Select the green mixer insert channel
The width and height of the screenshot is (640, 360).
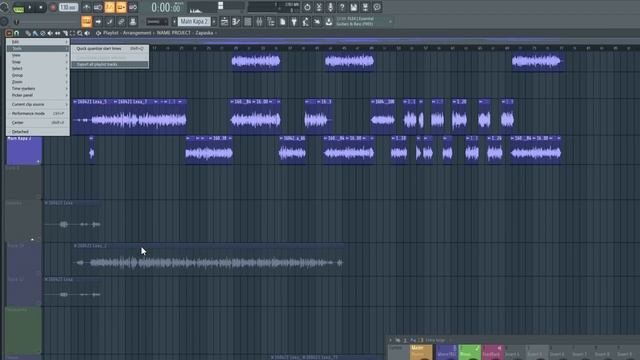click(469, 353)
